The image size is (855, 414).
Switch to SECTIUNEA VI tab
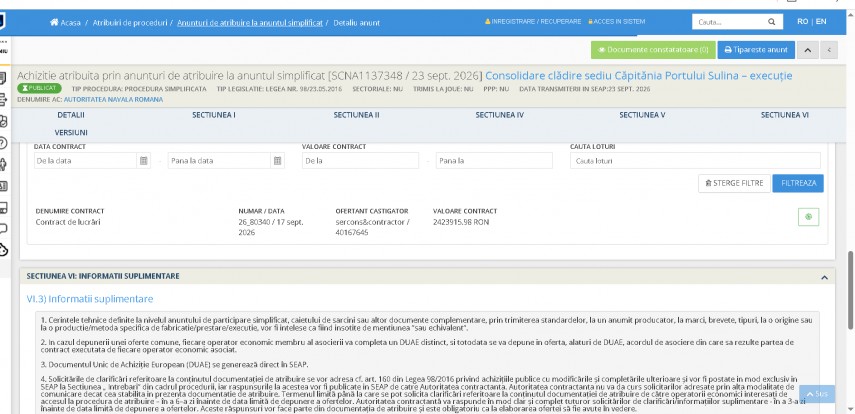click(785, 116)
